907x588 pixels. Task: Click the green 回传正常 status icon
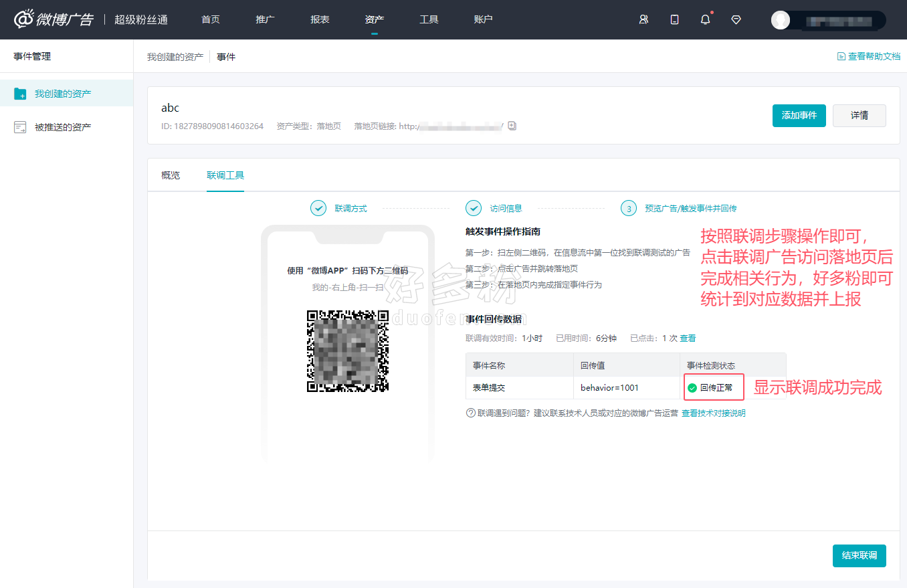692,388
